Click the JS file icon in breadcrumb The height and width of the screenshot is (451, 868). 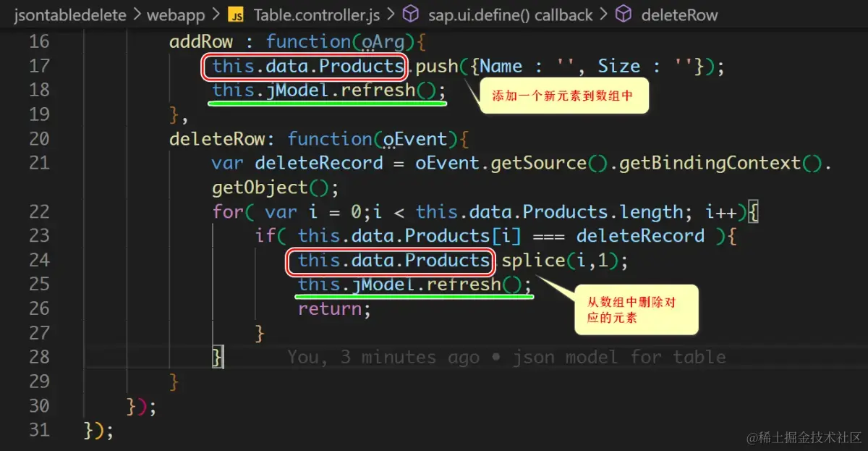click(x=236, y=14)
